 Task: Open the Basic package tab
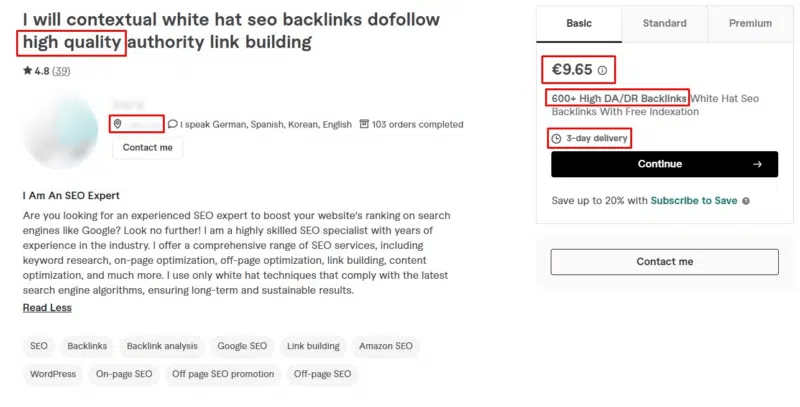[x=578, y=23]
